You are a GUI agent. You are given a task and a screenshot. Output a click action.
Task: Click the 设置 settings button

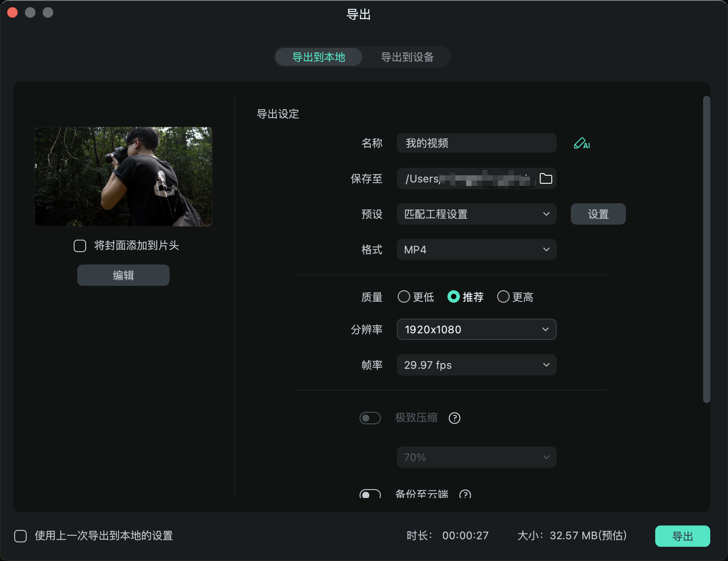(598, 214)
